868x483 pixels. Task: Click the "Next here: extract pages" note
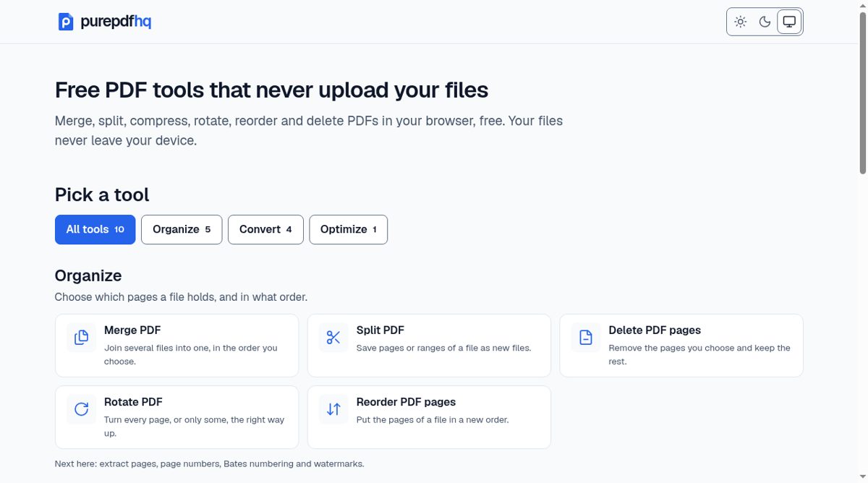[210, 463]
